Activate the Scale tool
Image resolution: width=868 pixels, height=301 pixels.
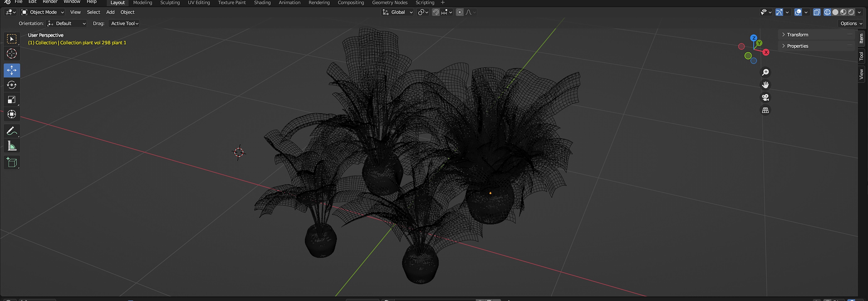pyautogui.click(x=12, y=100)
